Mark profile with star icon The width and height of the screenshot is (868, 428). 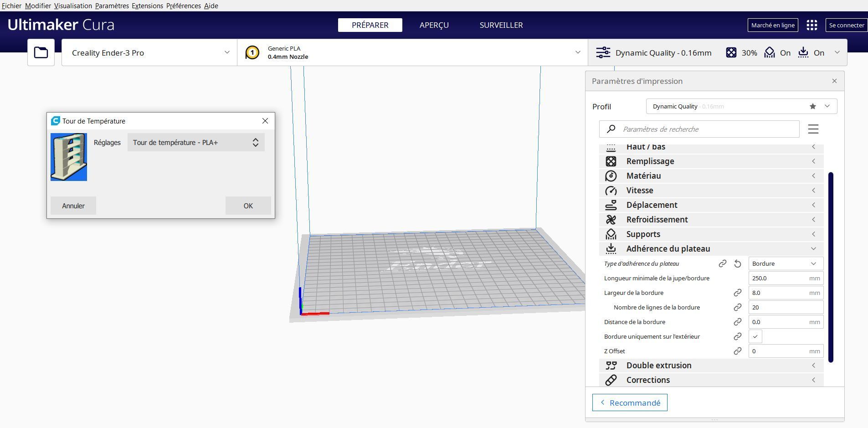(x=813, y=106)
